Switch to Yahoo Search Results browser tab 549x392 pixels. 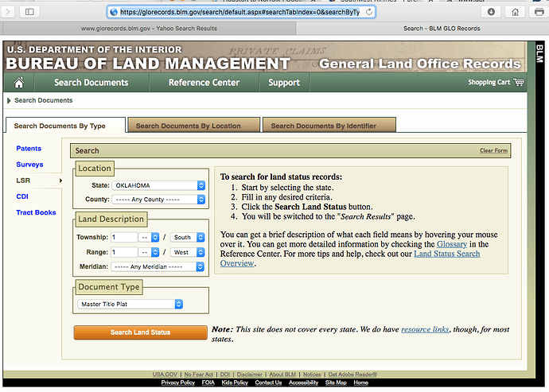point(149,29)
